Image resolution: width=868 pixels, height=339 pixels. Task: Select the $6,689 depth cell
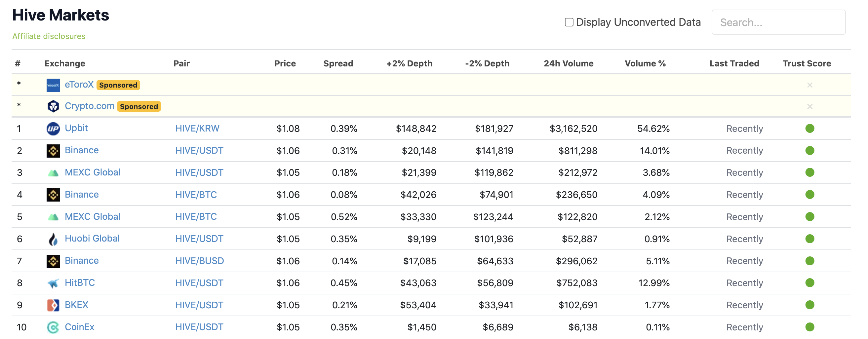click(498, 327)
